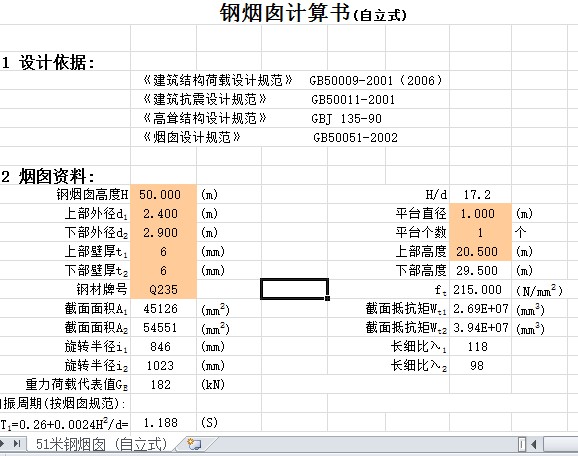
Task: Select platform diameter cell 1.000
Action: point(480,213)
